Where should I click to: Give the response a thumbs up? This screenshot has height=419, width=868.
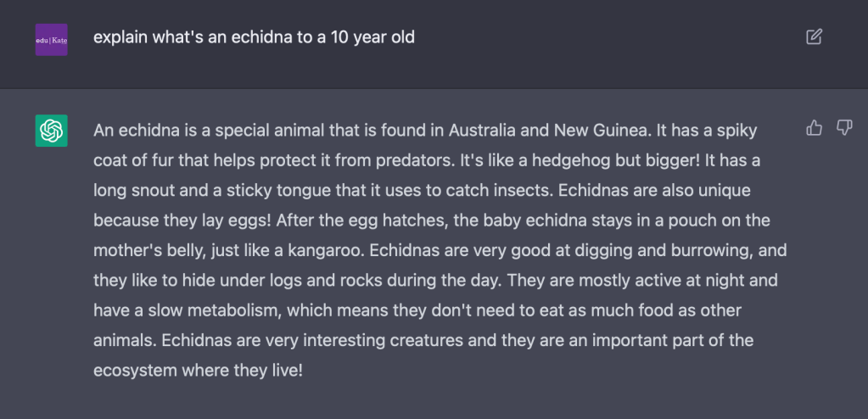815,128
